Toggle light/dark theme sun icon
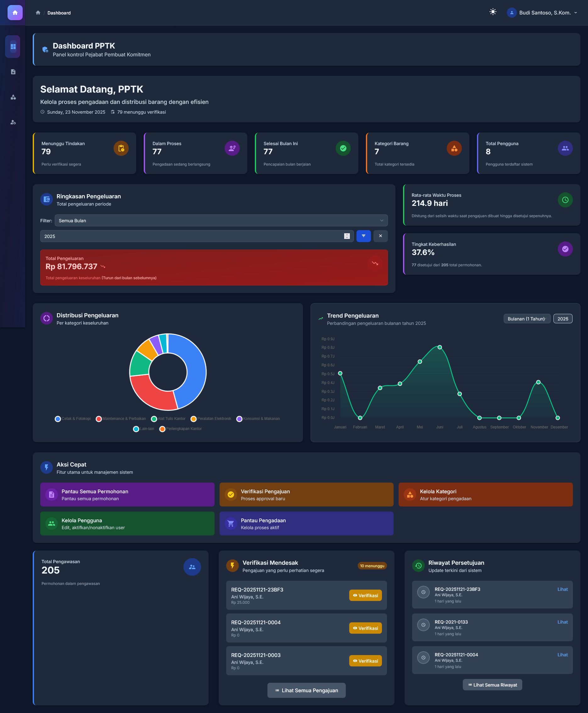Image resolution: width=588 pixels, height=713 pixels. 492,12
